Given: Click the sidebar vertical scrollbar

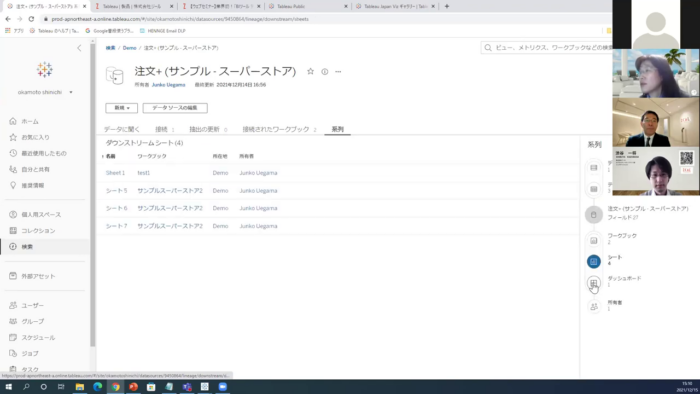Looking at the screenshot, I should pyautogui.click(x=92, y=194).
